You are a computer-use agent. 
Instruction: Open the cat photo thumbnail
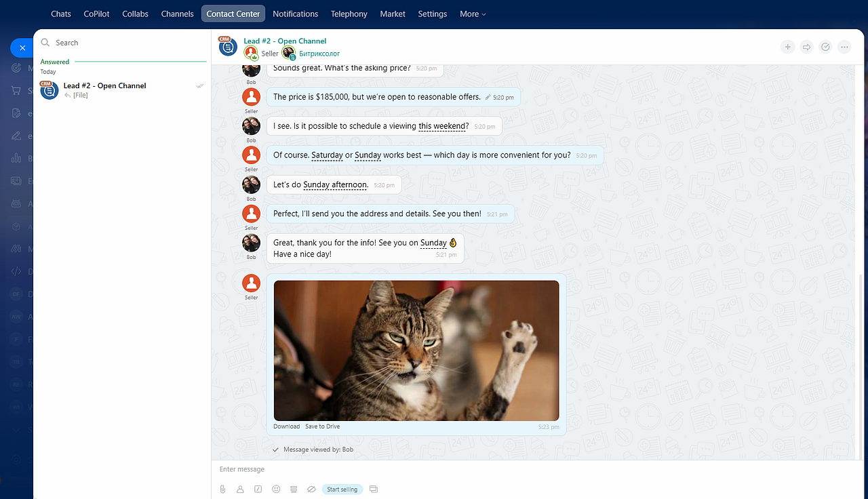(416, 351)
